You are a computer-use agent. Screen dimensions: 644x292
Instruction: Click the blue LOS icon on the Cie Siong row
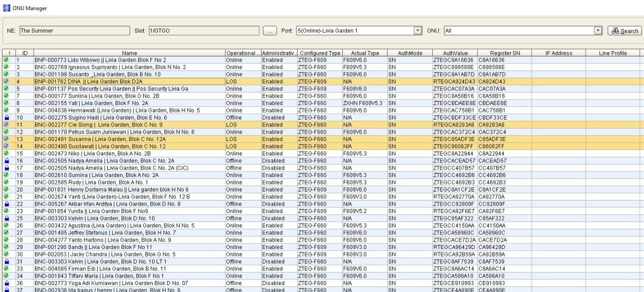(6, 124)
